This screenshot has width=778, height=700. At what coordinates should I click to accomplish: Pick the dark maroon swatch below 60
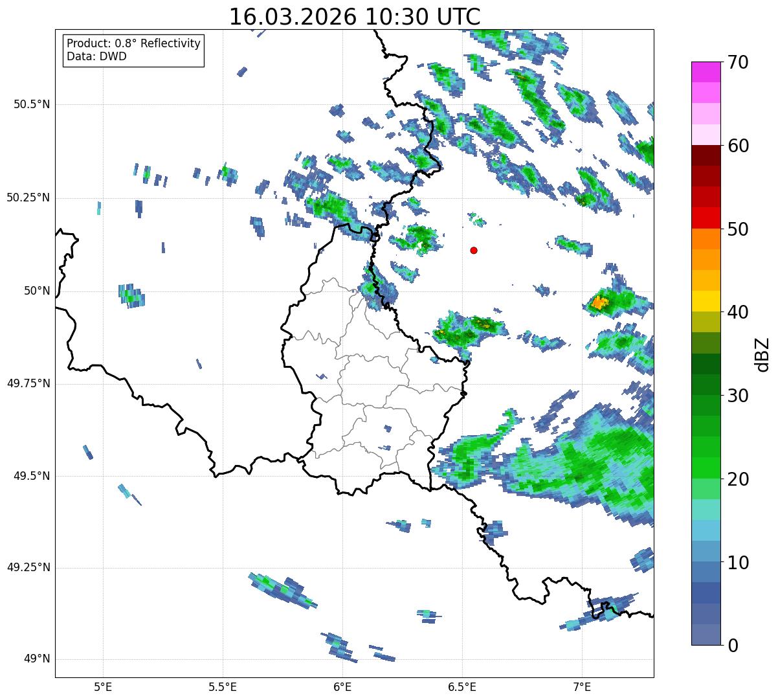click(706, 155)
